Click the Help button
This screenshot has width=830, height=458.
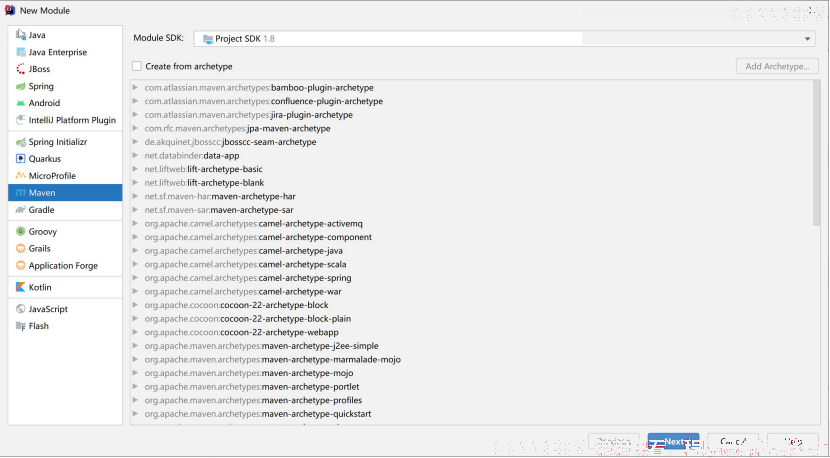click(x=793, y=442)
